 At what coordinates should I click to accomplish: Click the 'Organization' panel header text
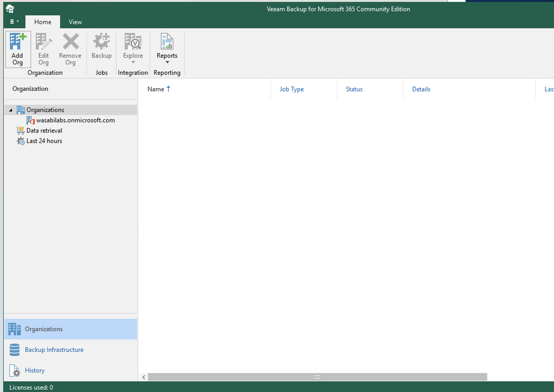[30, 89]
